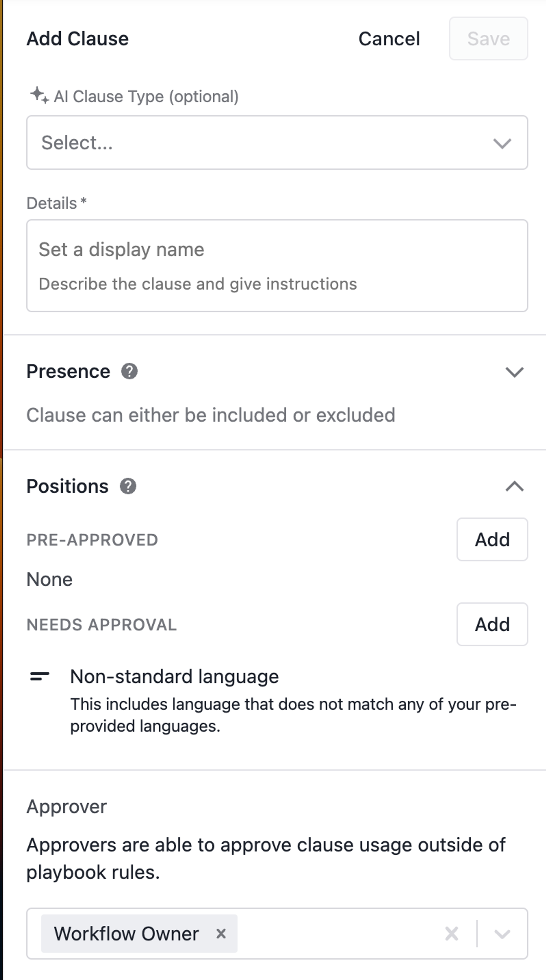Click the Save button
This screenshot has height=980, width=546.
click(489, 39)
